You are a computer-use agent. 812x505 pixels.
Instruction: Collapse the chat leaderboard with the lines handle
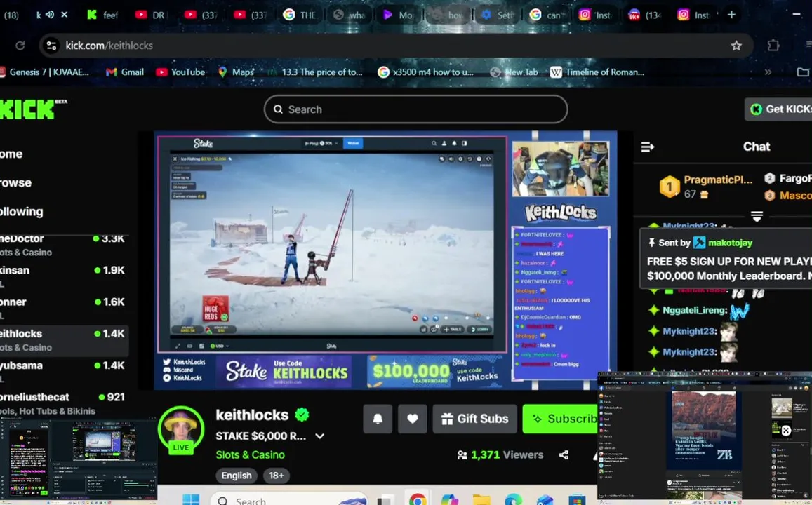tap(757, 216)
